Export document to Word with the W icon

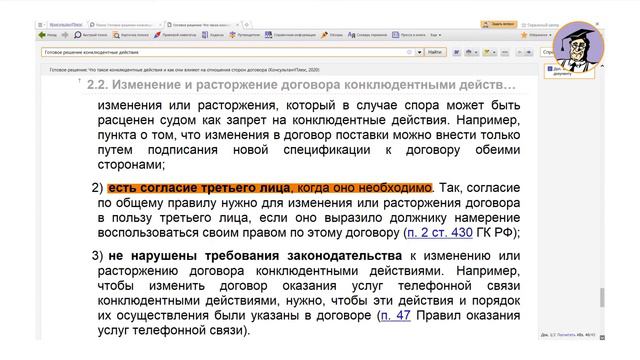click(457, 52)
